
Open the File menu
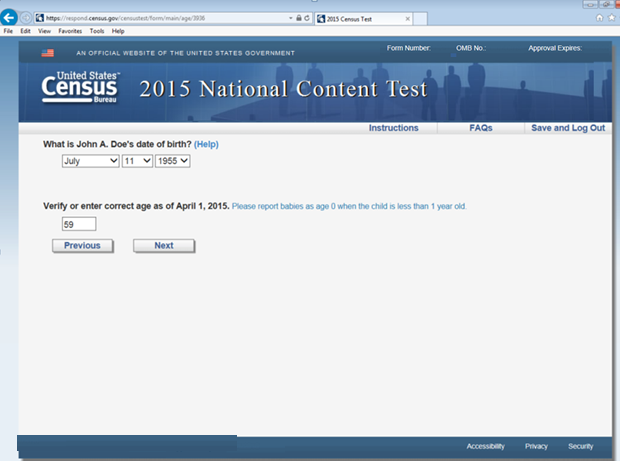[x=8, y=31]
